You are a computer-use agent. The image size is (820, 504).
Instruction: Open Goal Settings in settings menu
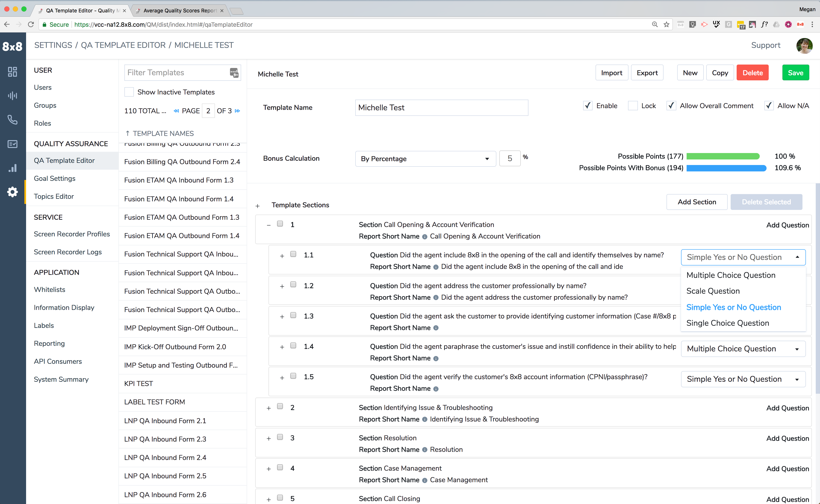[x=55, y=178]
